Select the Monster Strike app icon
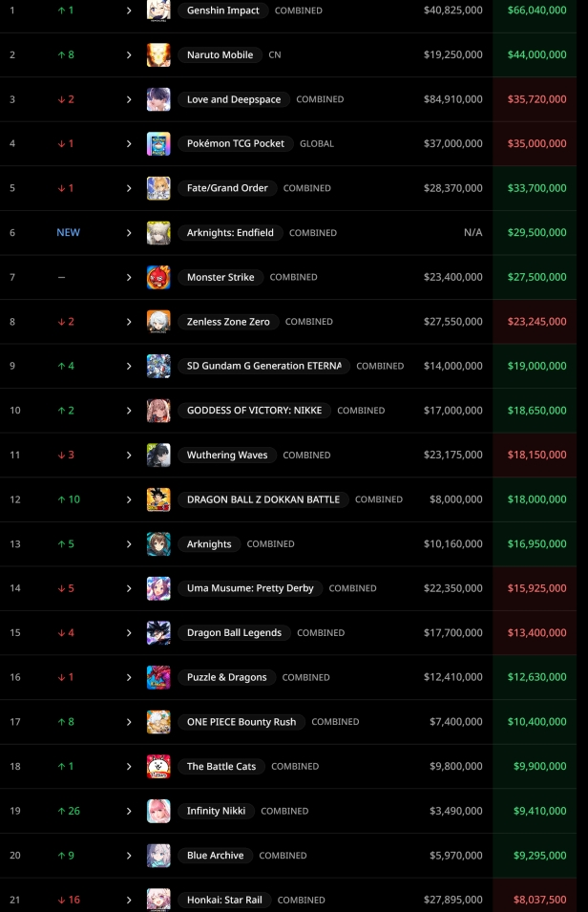Screen dimensions: 588x912 click(x=158, y=278)
